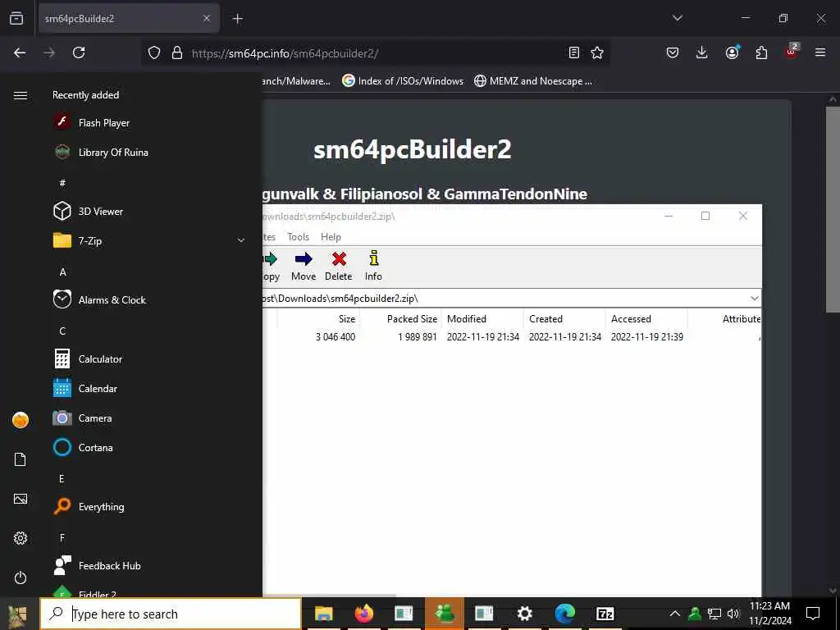This screenshot has width=840, height=630.
Task: Open the Tools menu in 7-Zip
Action: click(298, 237)
